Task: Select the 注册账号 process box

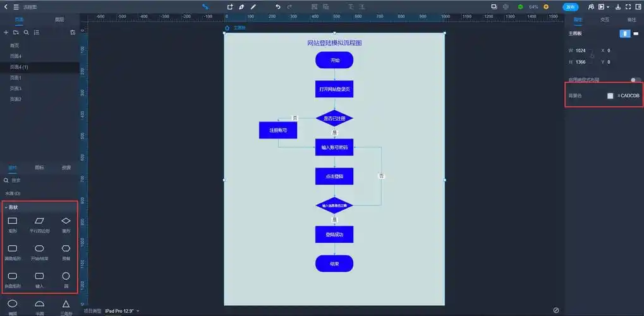Action: [x=278, y=130]
